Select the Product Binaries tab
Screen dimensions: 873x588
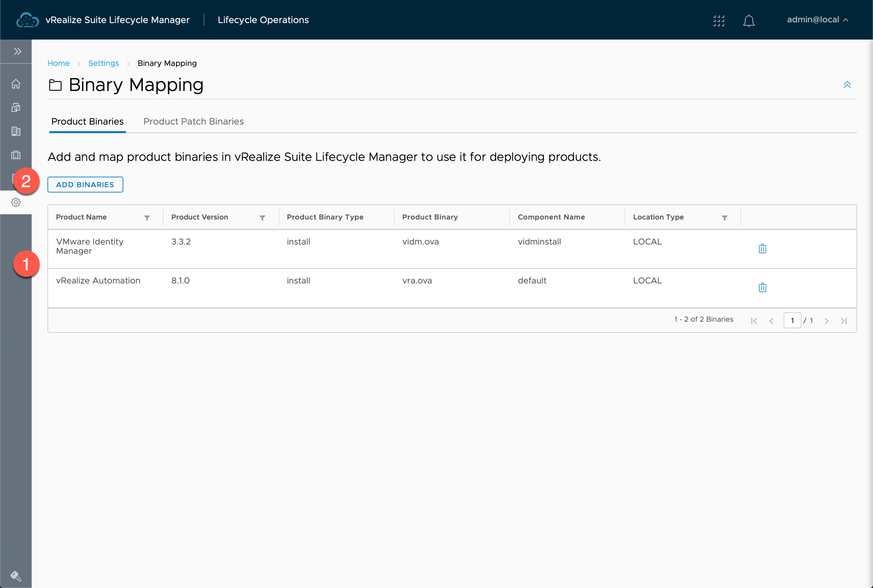87,121
